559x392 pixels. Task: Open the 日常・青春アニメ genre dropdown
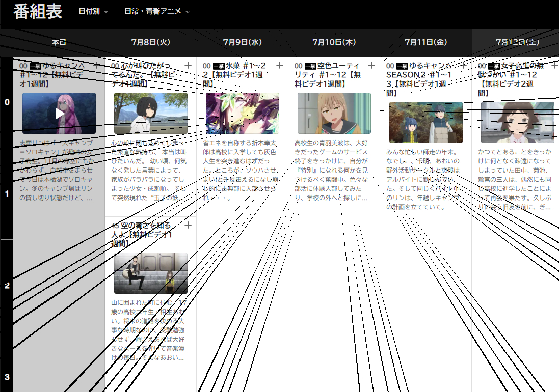tap(156, 11)
